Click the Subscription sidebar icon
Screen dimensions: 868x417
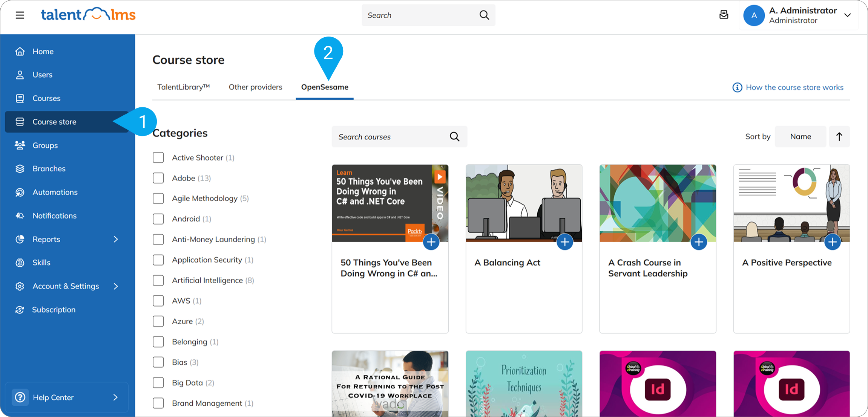20,310
